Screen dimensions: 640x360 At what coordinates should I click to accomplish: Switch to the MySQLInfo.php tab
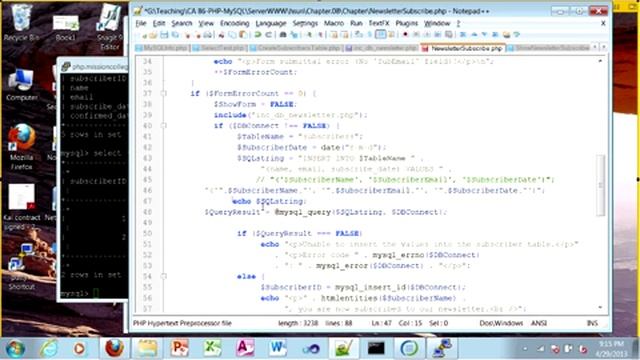tap(162, 48)
